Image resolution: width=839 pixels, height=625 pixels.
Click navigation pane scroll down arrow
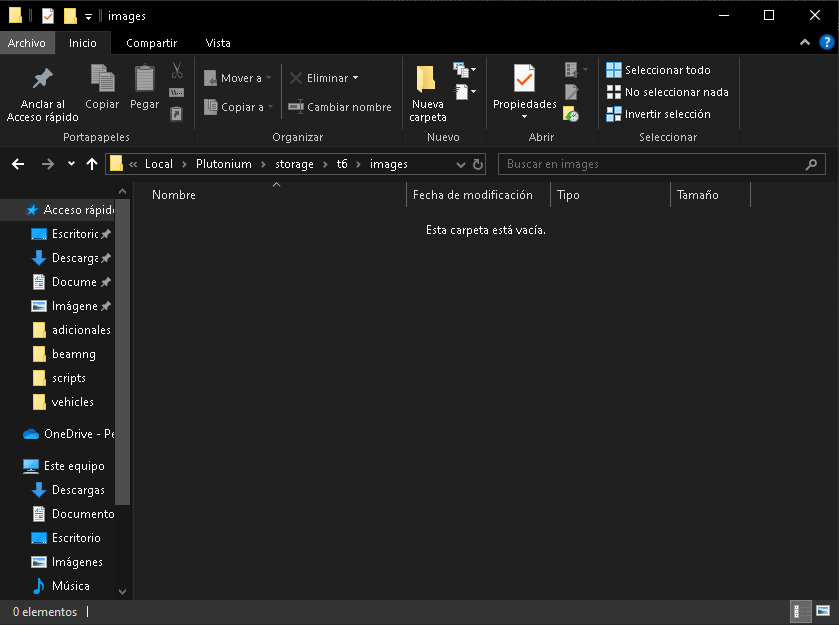coord(123,591)
